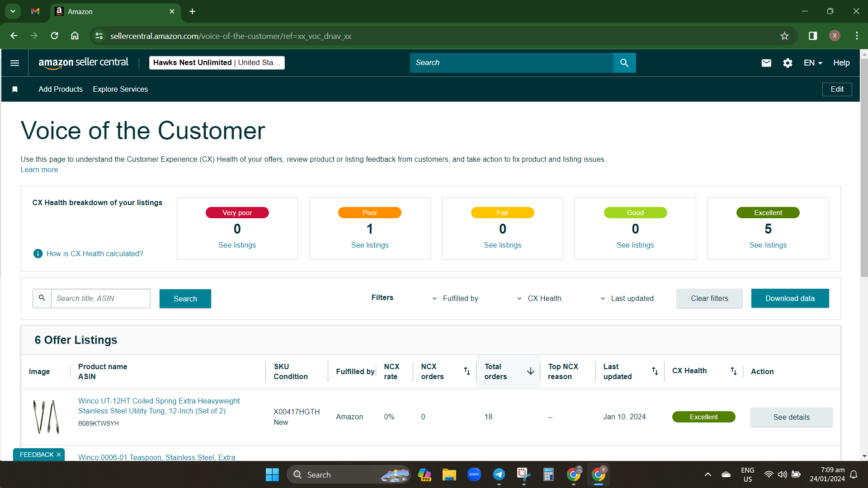
Task: Toggle the browser side panel
Action: coord(813,36)
